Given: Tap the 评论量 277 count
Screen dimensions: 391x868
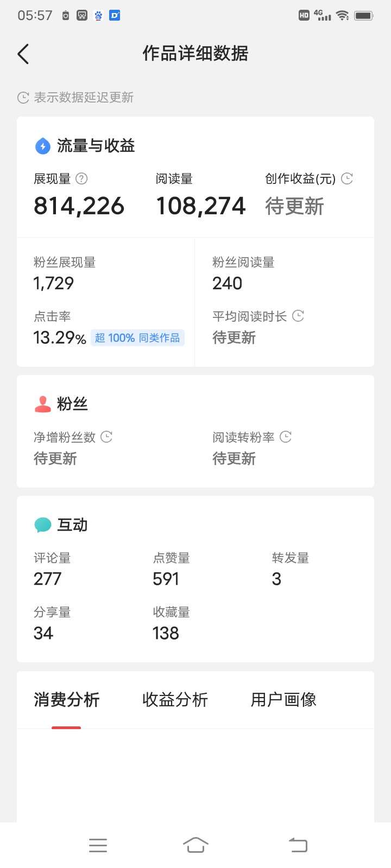Looking at the screenshot, I should pos(48,579).
